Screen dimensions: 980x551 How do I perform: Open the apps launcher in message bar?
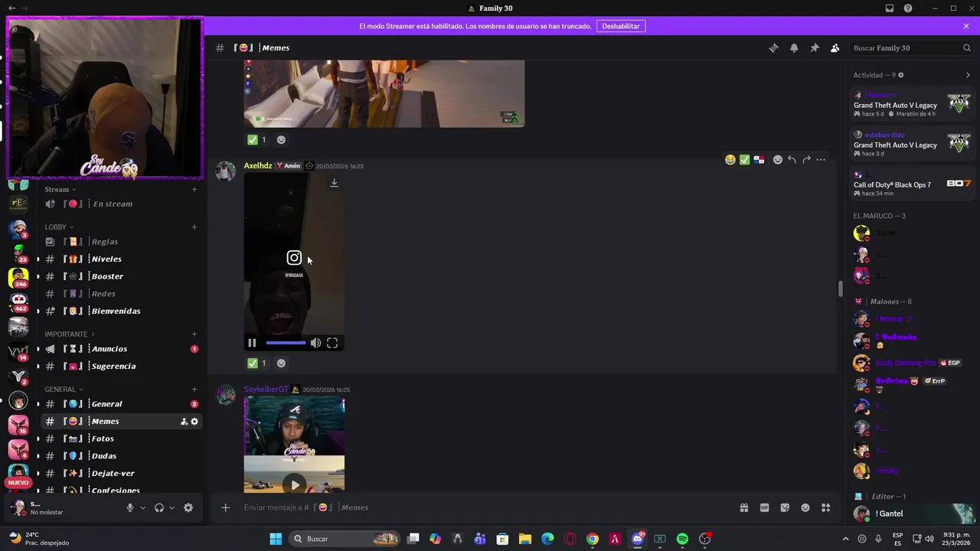[825, 507]
